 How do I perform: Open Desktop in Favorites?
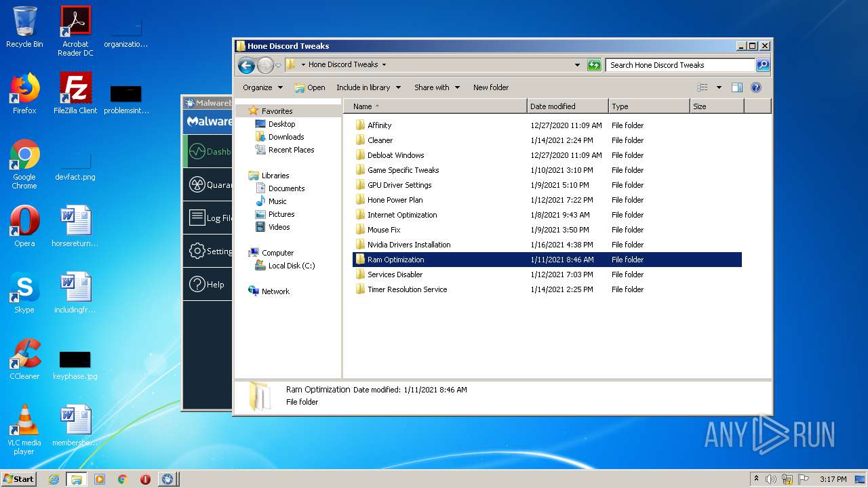[281, 124]
